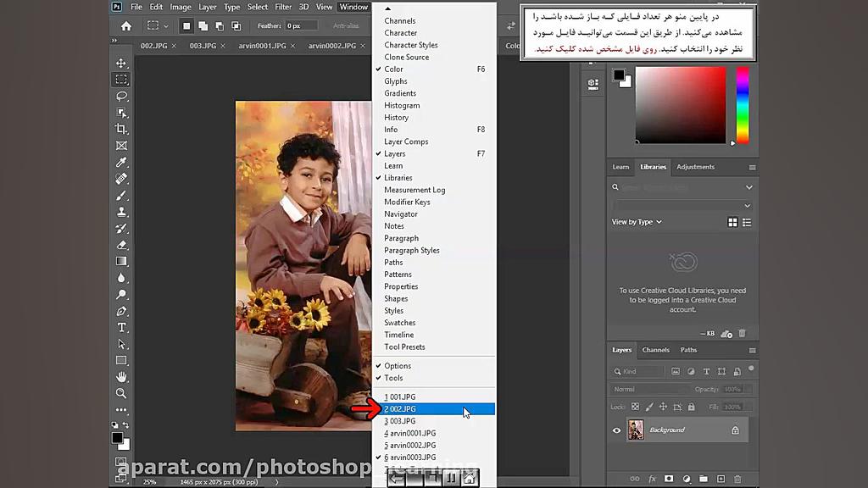Toggle Lock transparent pixels in Layers panel
The height and width of the screenshot is (488, 868).
coord(634,407)
